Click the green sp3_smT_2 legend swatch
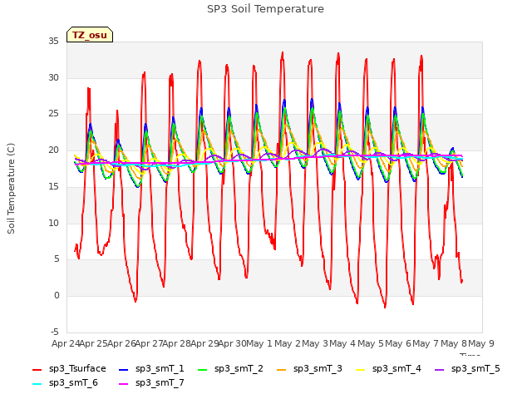 click(x=202, y=369)
